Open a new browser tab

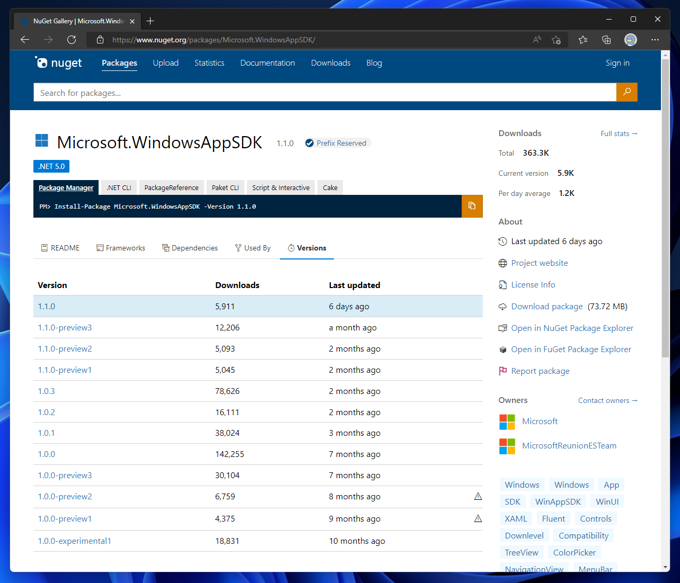150,21
